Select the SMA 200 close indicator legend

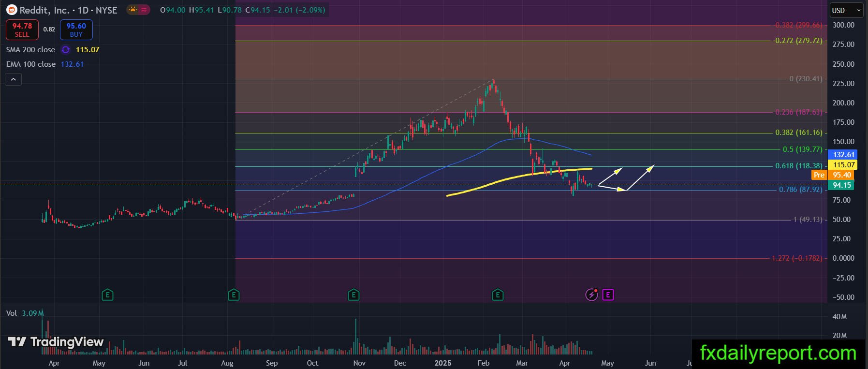[31, 50]
